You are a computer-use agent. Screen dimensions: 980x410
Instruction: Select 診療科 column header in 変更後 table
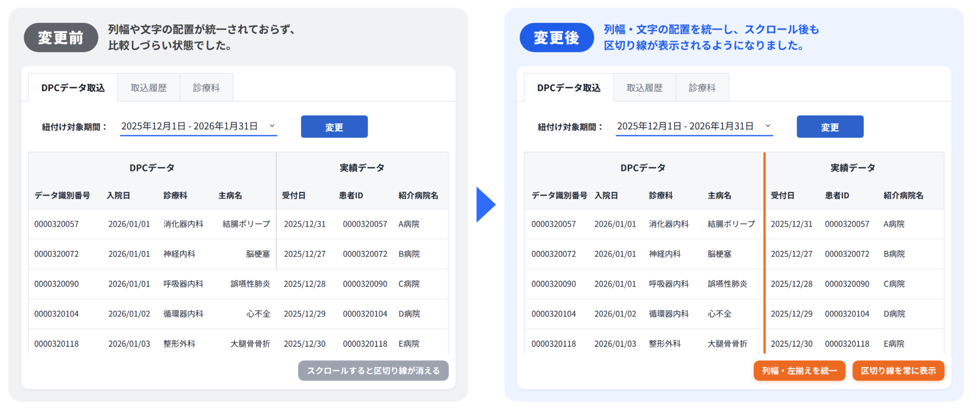[x=661, y=196]
